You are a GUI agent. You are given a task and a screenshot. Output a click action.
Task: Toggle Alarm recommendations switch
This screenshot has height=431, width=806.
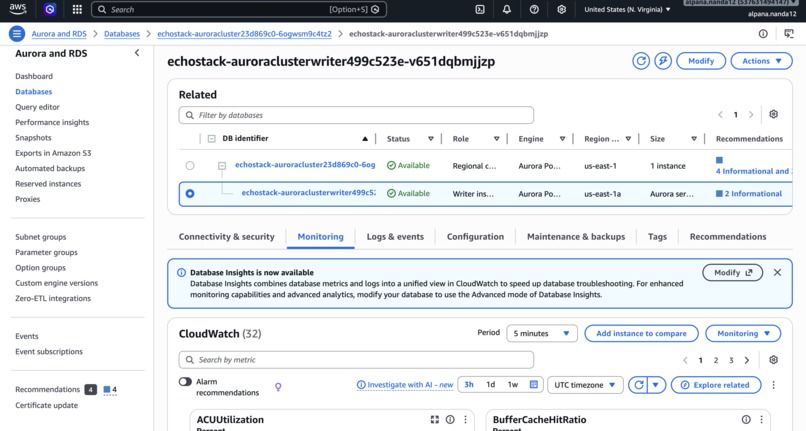pos(185,382)
